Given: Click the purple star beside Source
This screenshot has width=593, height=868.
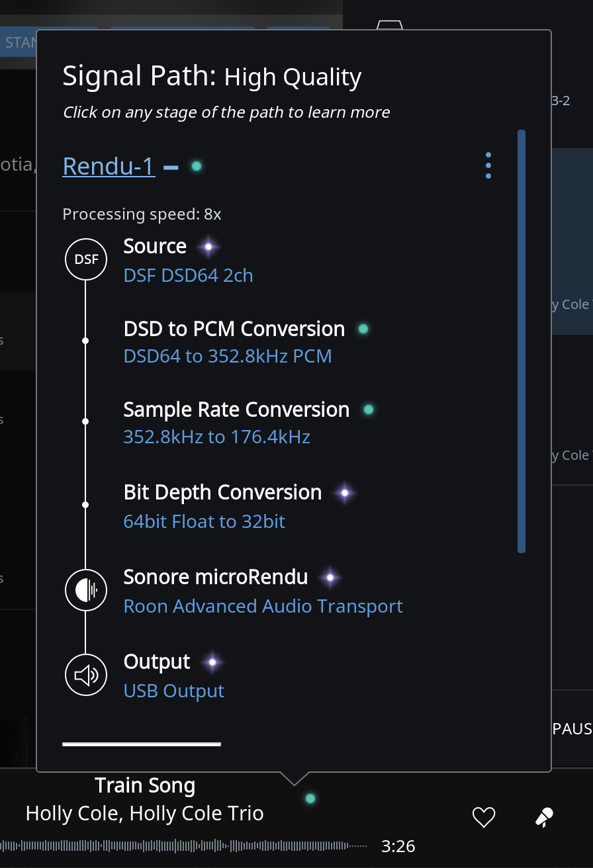Looking at the screenshot, I should (x=208, y=247).
